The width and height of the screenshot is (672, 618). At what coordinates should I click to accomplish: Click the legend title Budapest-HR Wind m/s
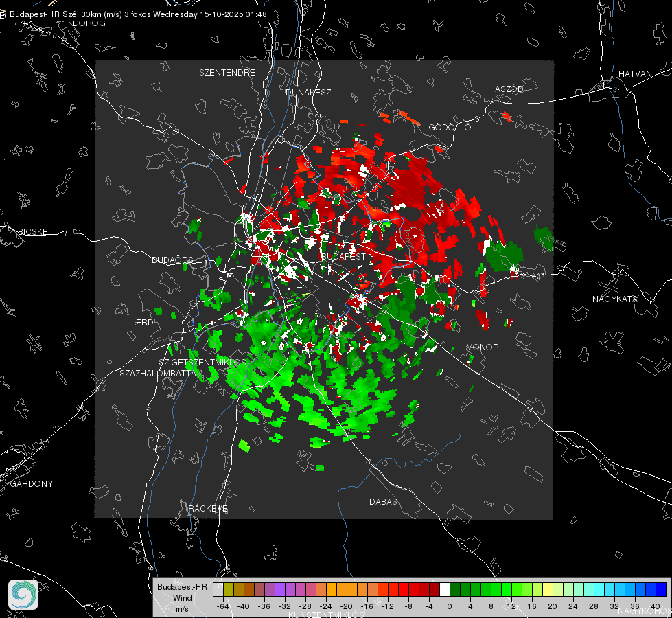(x=182, y=597)
